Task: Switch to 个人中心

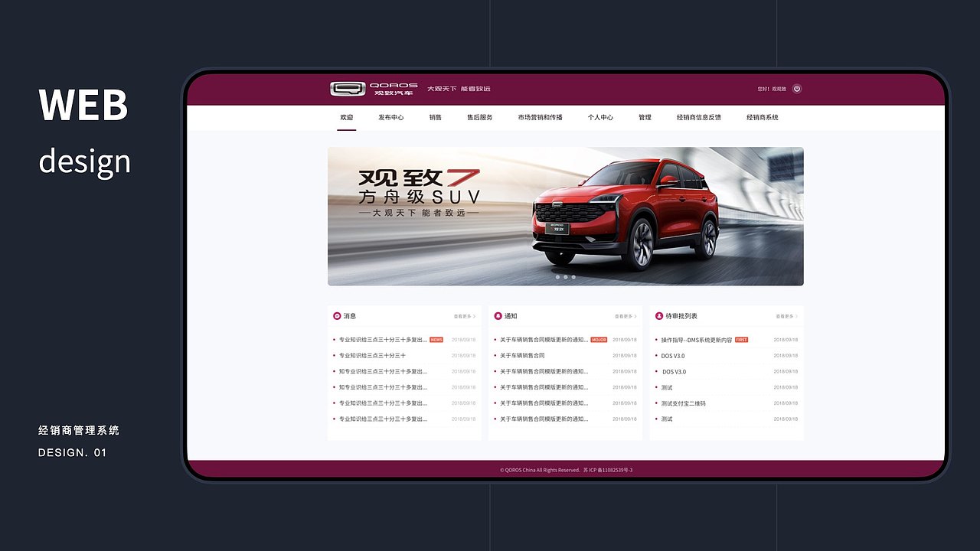Action: [600, 118]
